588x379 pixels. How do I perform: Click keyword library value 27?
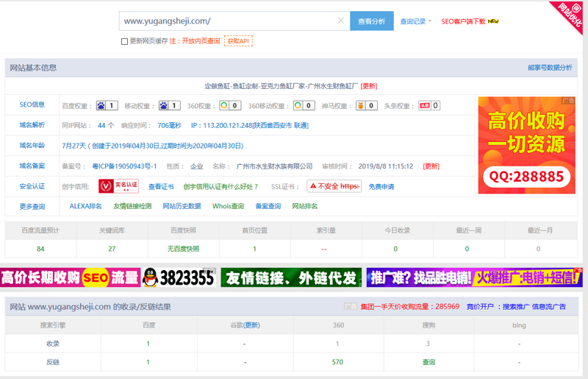coord(112,249)
